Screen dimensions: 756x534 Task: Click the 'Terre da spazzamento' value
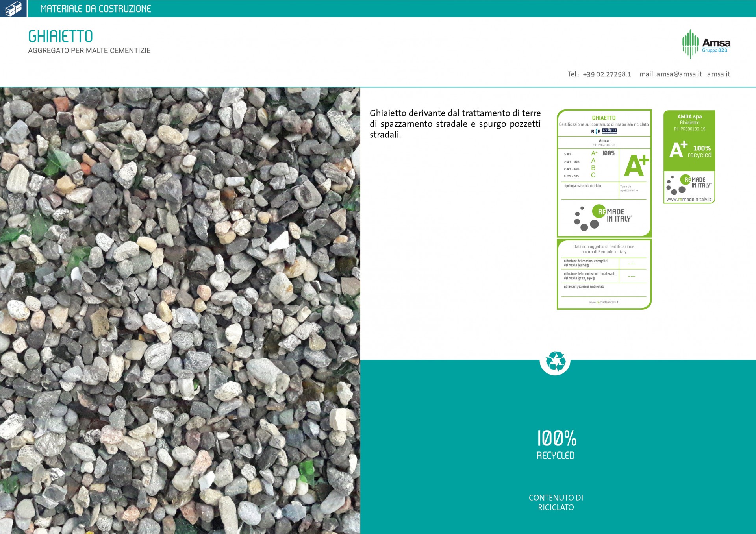(629, 188)
